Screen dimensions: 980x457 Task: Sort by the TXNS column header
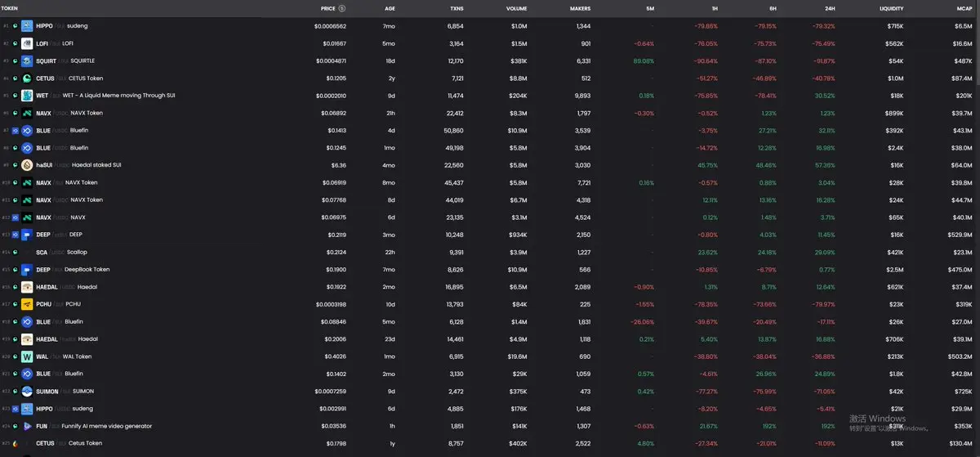(457, 8)
